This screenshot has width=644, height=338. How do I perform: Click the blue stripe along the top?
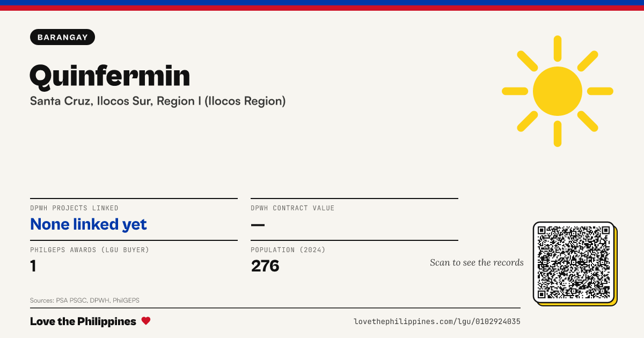[322, 3]
